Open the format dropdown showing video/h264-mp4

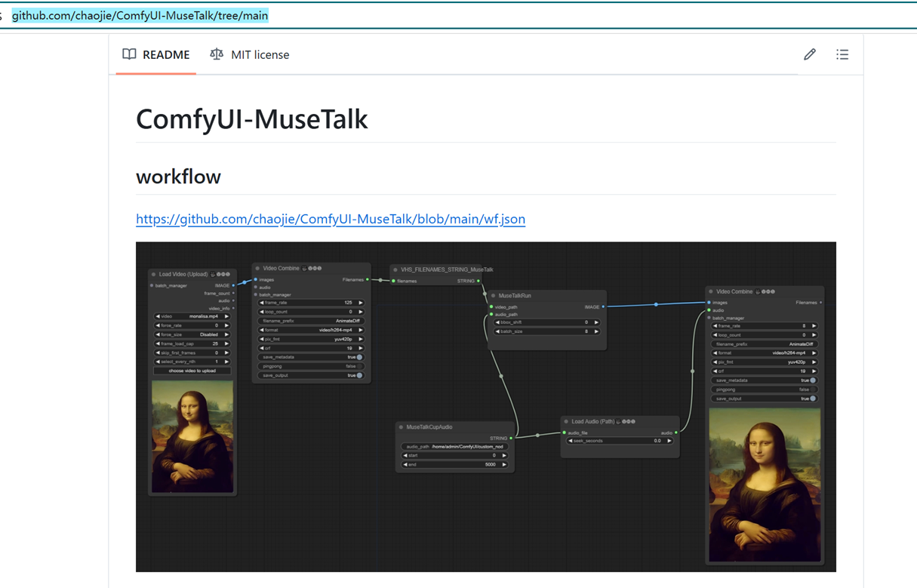pos(311,330)
